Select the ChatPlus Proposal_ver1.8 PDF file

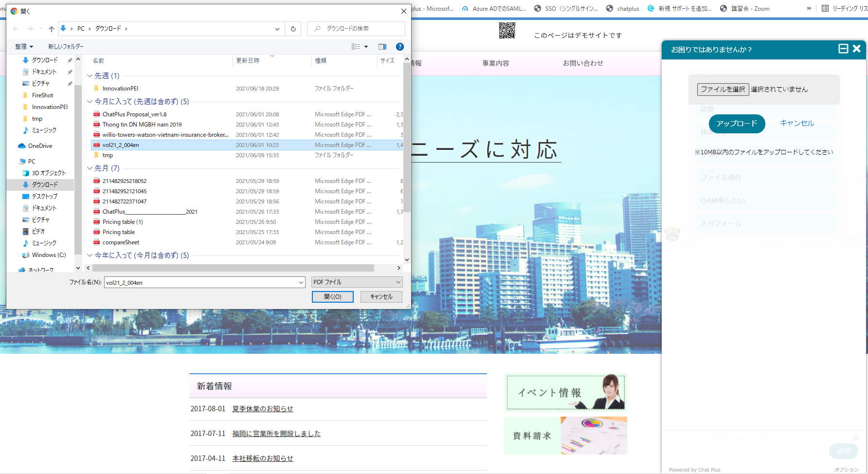(134, 114)
